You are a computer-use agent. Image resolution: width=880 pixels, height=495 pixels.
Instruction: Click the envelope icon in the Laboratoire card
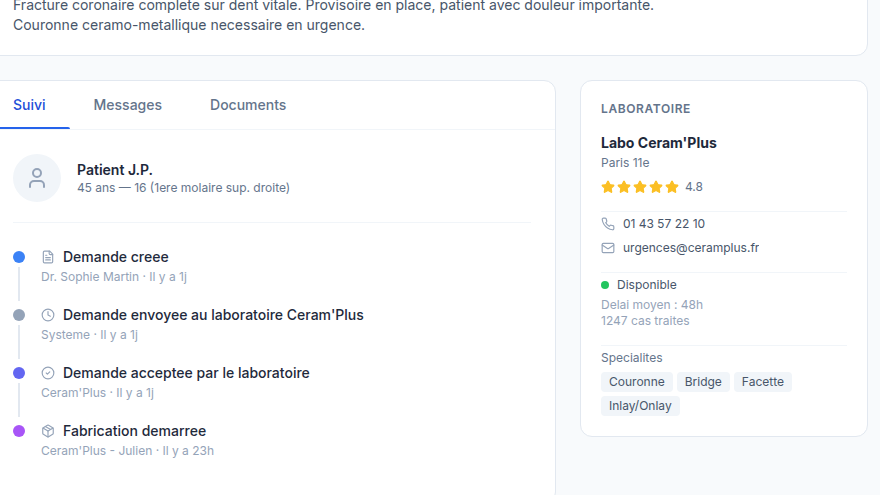[x=608, y=248]
